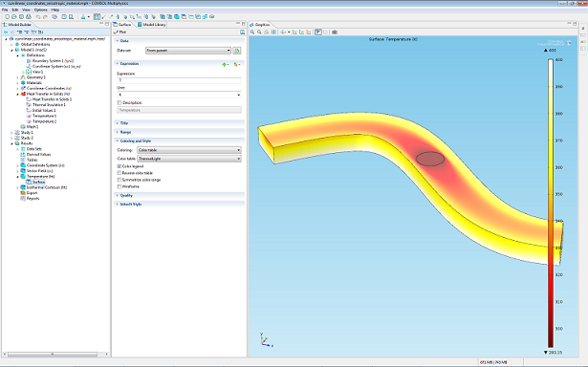The image size is (588, 367).
Task: Open the Data set dropdown
Action: click(x=188, y=51)
